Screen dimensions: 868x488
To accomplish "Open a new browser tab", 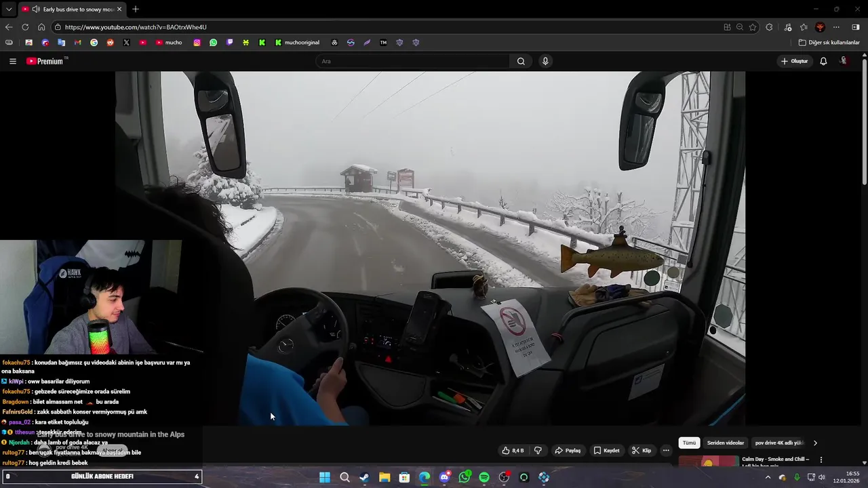I will coord(136,9).
